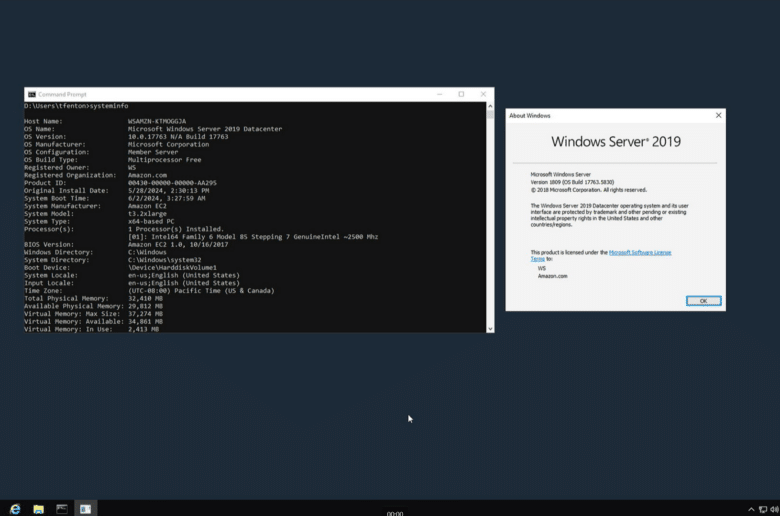
Task: Click Product ID '00430-00000-00000-AA295'
Action: 172,183
